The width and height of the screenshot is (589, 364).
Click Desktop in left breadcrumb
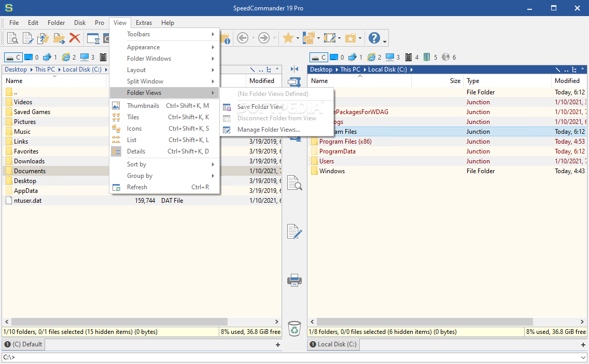[16, 69]
